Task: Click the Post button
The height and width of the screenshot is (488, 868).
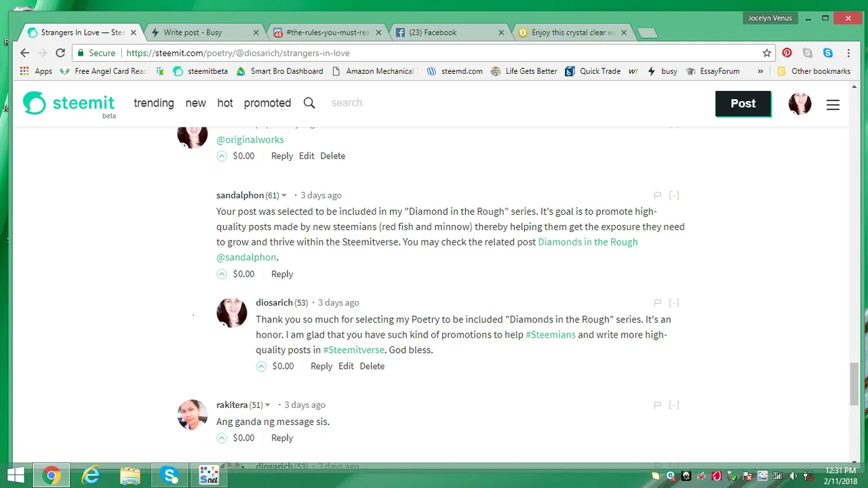Action: point(743,104)
